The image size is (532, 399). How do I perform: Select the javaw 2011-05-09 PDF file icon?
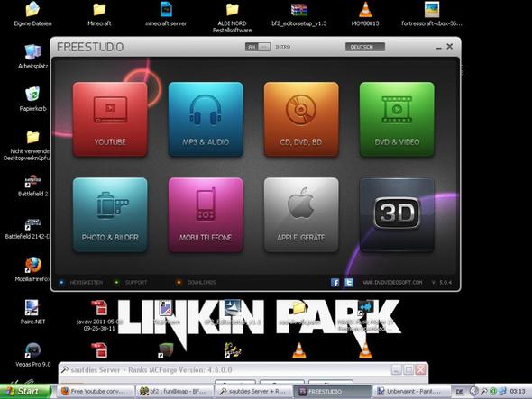coord(99,315)
